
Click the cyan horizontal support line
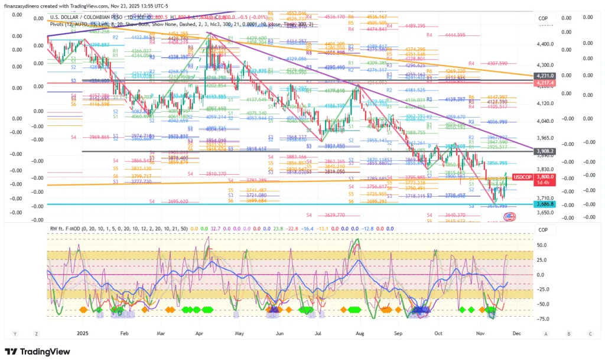pyautogui.click(x=236, y=204)
